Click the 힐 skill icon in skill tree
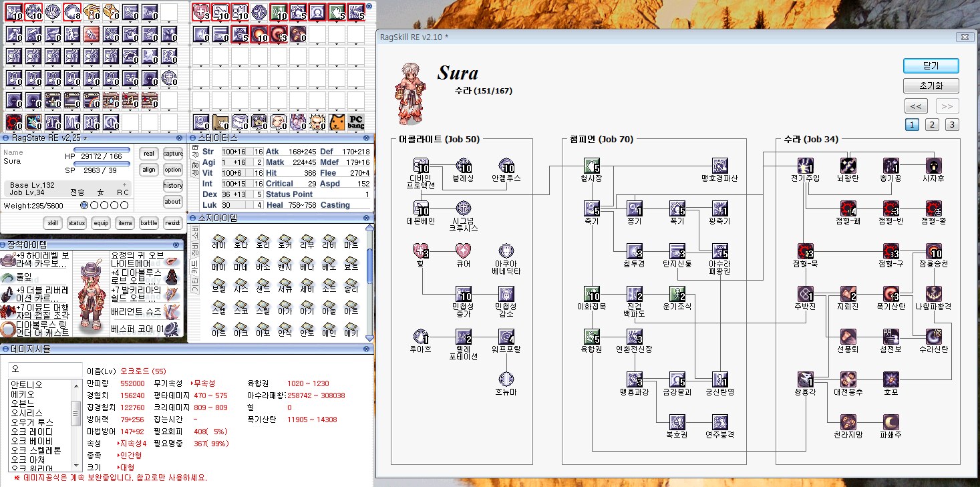 point(422,251)
